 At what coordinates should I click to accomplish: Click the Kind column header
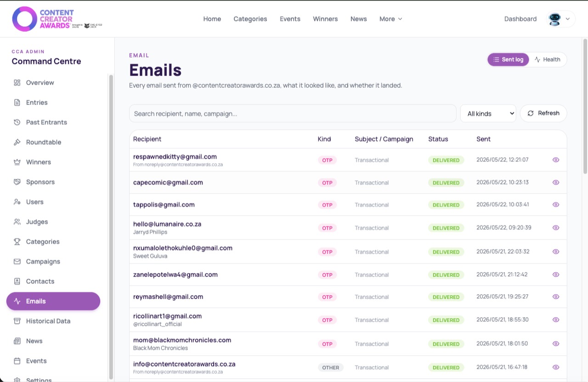click(324, 139)
